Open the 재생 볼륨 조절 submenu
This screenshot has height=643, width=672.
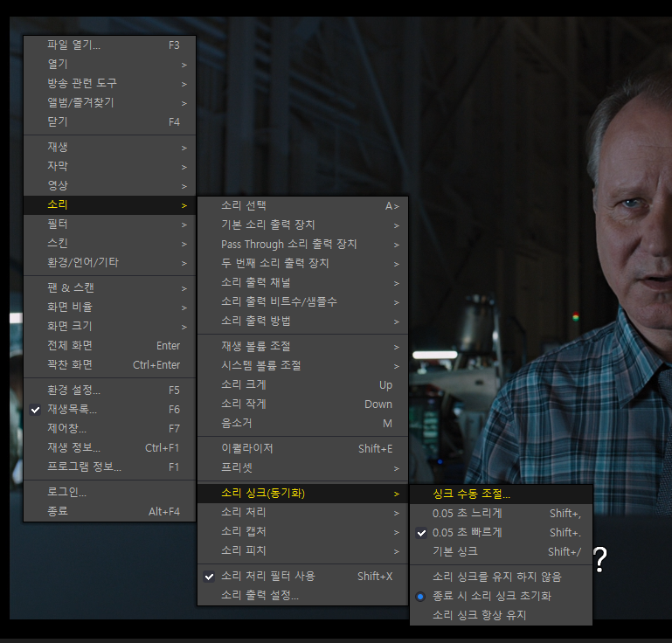(302, 347)
